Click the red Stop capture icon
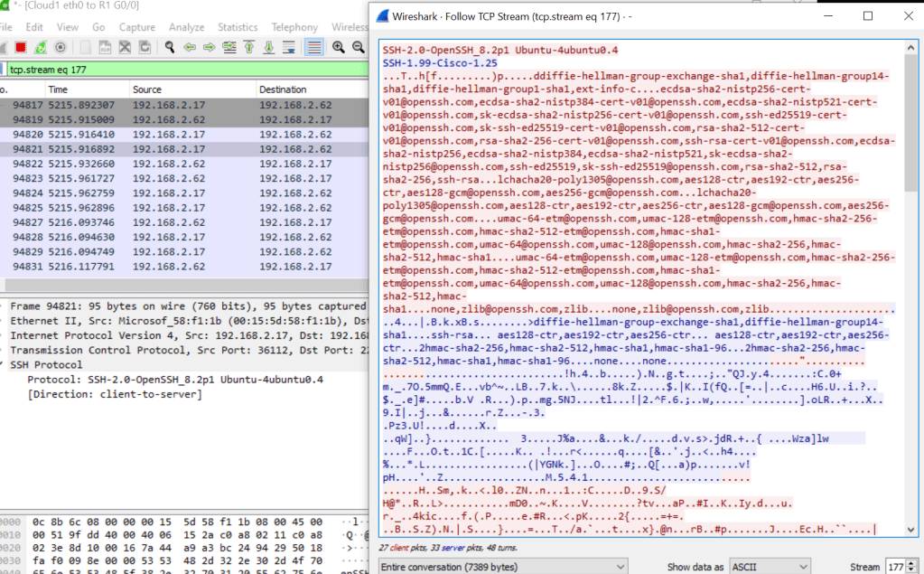The image size is (924, 574). tap(20, 47)
